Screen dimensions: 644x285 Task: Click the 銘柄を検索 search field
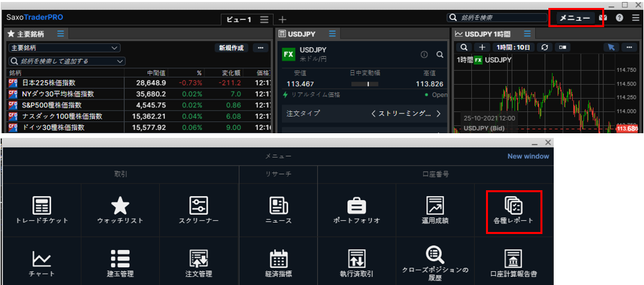(x=497, y=18)
